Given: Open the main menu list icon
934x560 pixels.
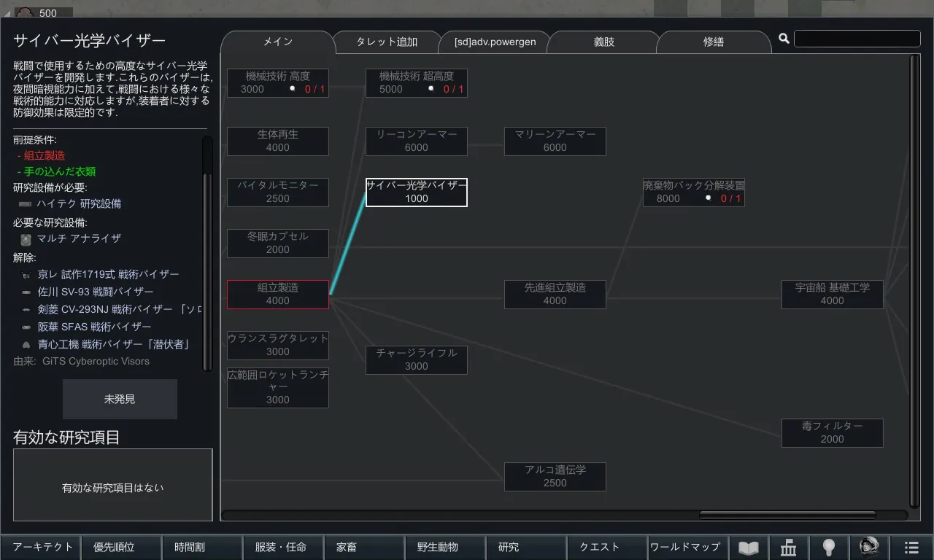Looking at the screenshot, I should 911,548.
